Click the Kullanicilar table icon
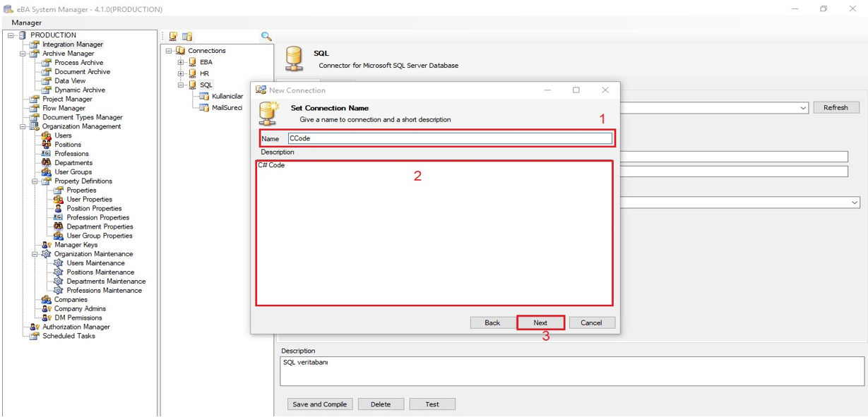868x417 pixels. pyautogui.click(x=204, y=96)
